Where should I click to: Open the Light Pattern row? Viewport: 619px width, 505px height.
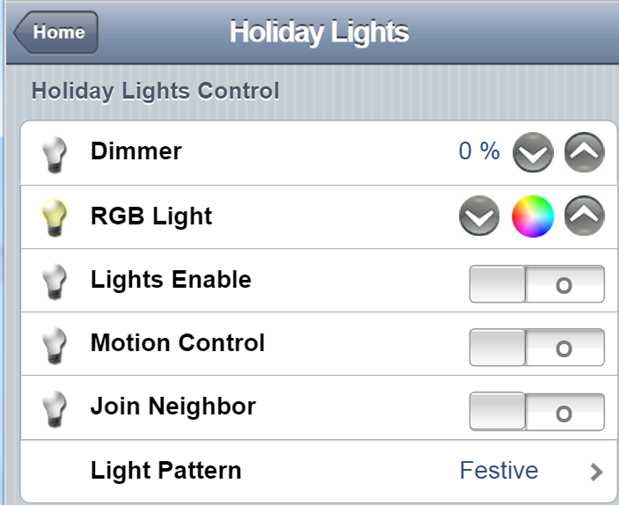pyautogui.click(x=318, y=471)
